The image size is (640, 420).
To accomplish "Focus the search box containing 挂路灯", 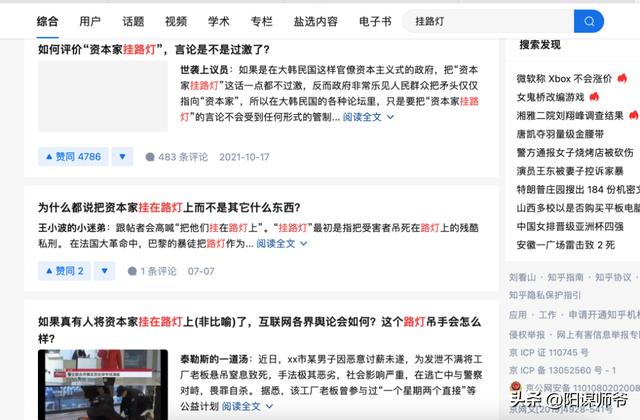I will coord(488,21).
